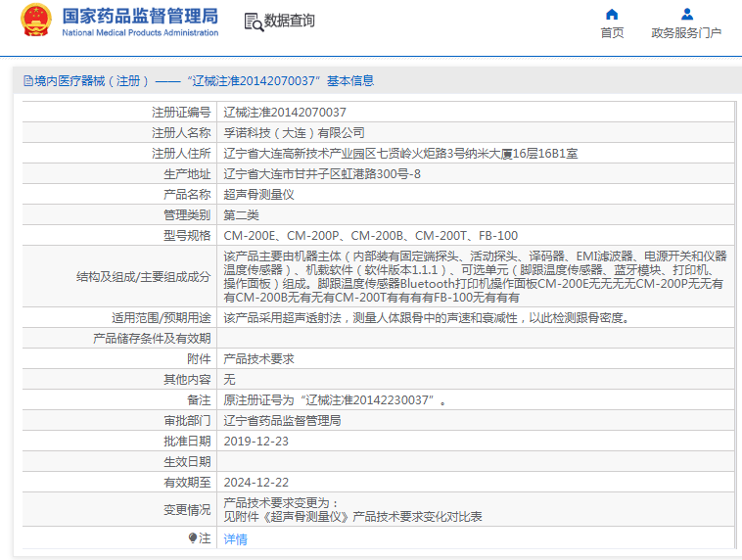Select structure composition description cell

(475, 276)
